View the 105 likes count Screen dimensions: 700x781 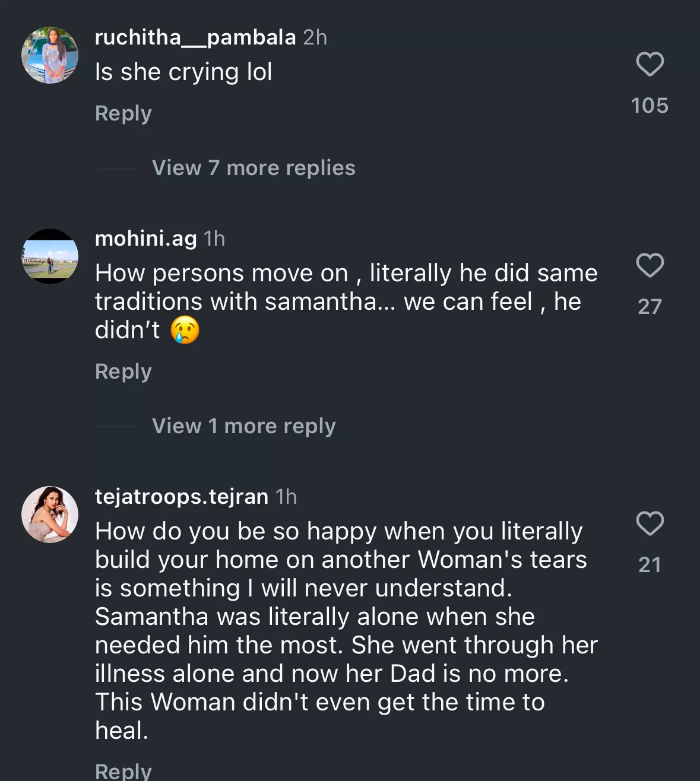point(650,106)
